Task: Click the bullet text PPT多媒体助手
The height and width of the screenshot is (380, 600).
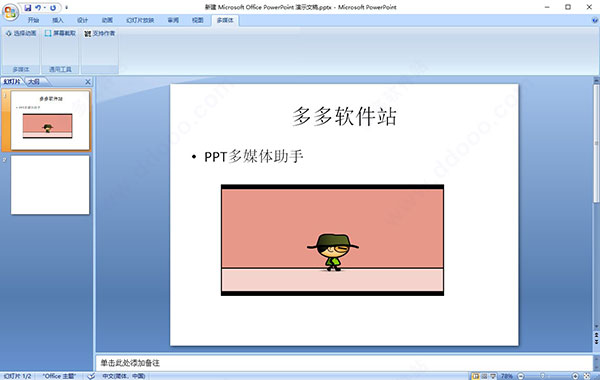Action: (x=254, y=156)
